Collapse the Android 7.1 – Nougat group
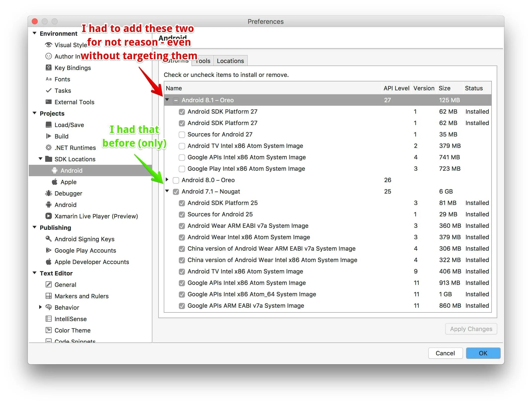532x404 pixels. pos(167,191)
